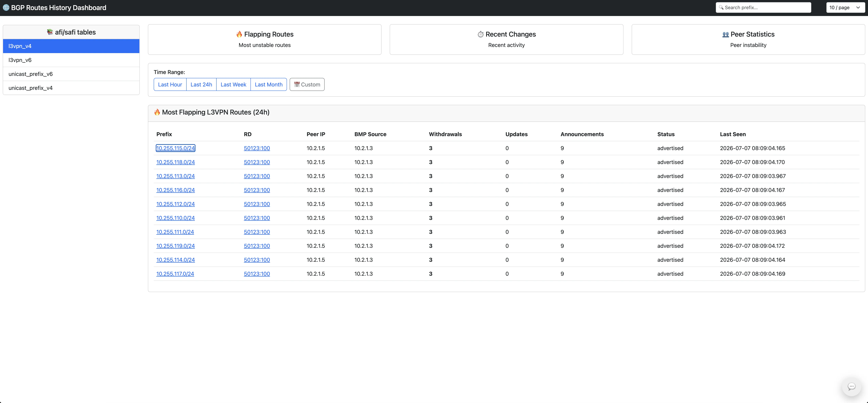The width and height of the screenshot is (868, 403).
Task: Click timestamp 2026-07-07 08:09:04.172
Action: point(752,246)
